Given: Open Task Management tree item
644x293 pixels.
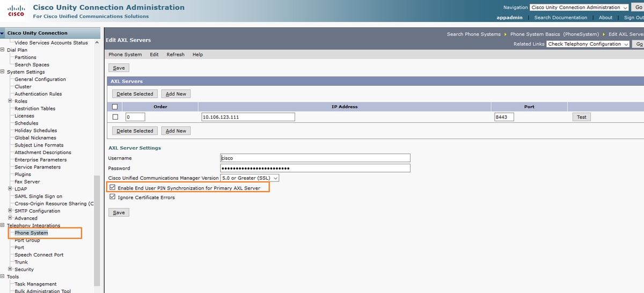Looking at the screenshot, I should click(35, 284).
